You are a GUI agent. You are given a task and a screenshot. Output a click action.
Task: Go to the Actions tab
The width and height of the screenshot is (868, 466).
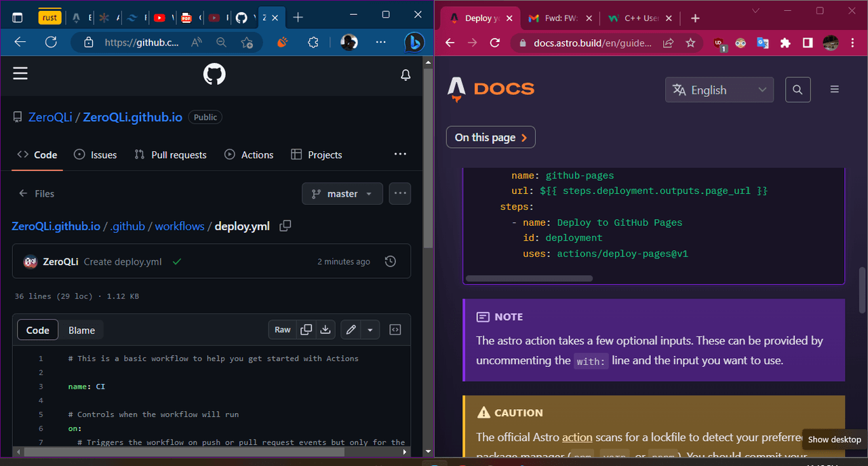point(249,155)
